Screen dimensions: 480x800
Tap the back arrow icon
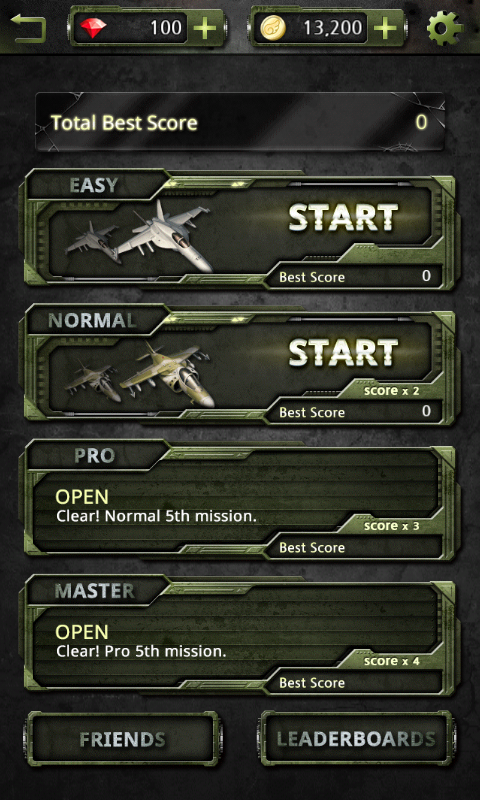(29, 28)
